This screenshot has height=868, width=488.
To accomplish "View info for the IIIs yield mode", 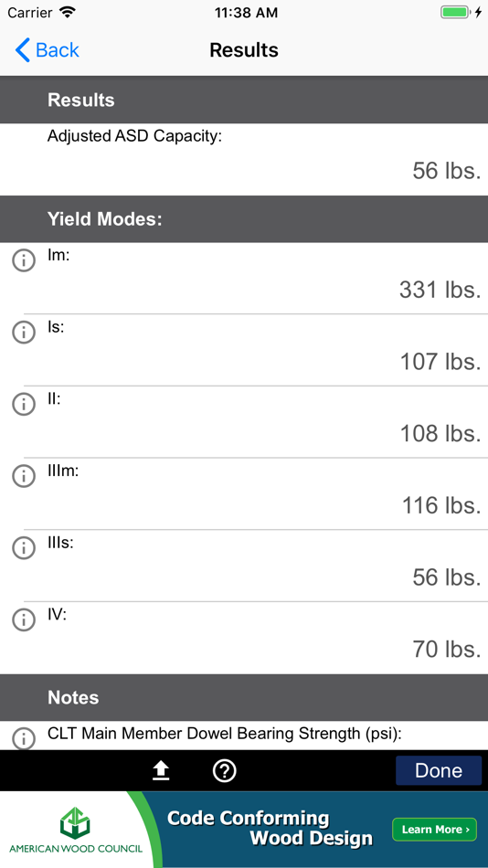I will pyautogui.click(x=24, y=548).
